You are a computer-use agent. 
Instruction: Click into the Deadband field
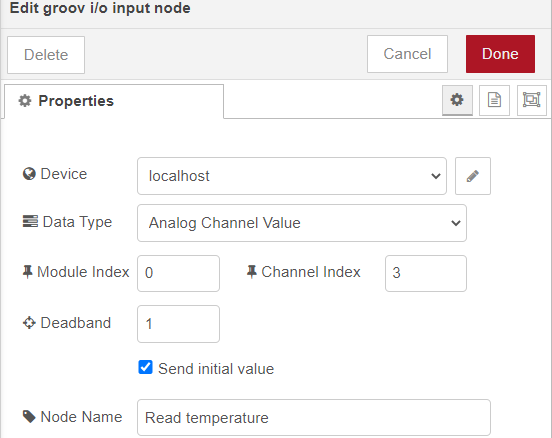pyautogui.click(x=178, y=324)
